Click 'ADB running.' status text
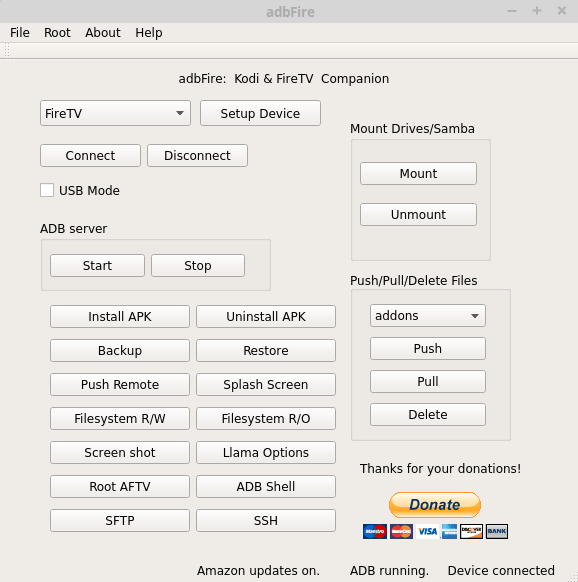The width and height of the screenshot is (578, 582). pos(389,570)
